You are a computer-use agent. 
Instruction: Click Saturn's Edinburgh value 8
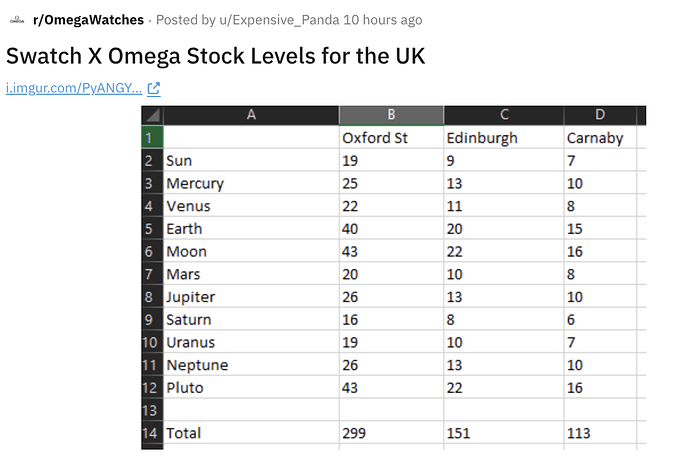click(x=504, y=319)
